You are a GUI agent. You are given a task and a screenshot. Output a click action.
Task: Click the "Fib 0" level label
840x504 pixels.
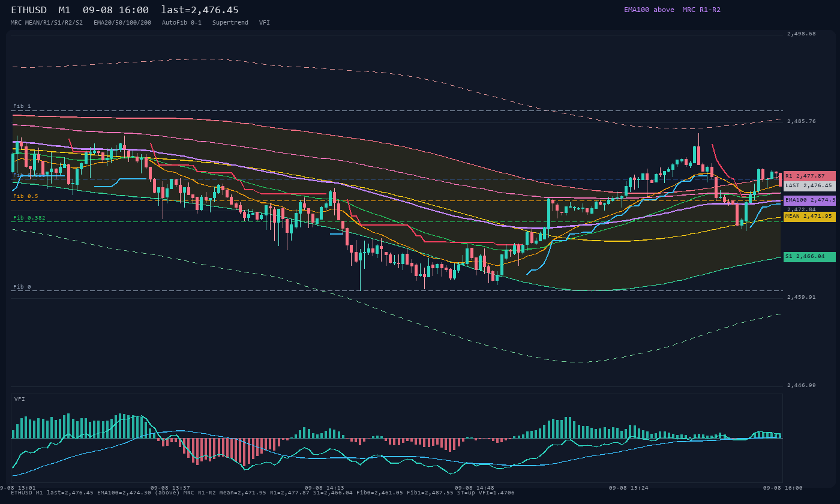click(x=22, y=287)
